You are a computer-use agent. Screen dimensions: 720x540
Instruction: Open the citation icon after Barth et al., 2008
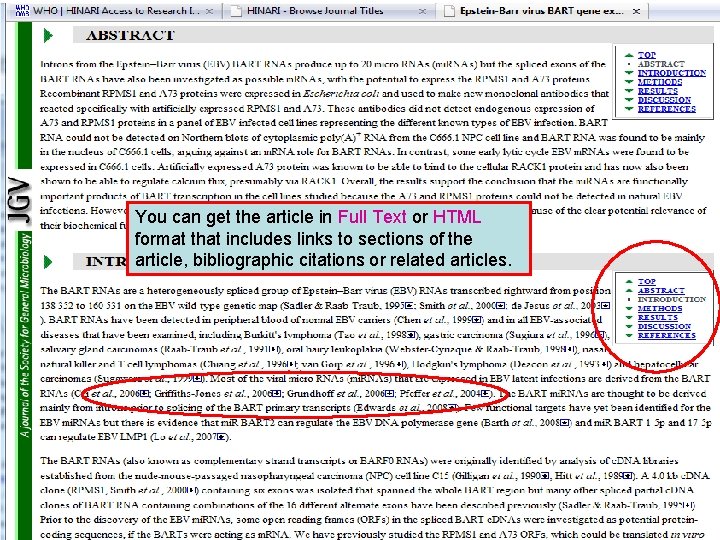[565, 422]
